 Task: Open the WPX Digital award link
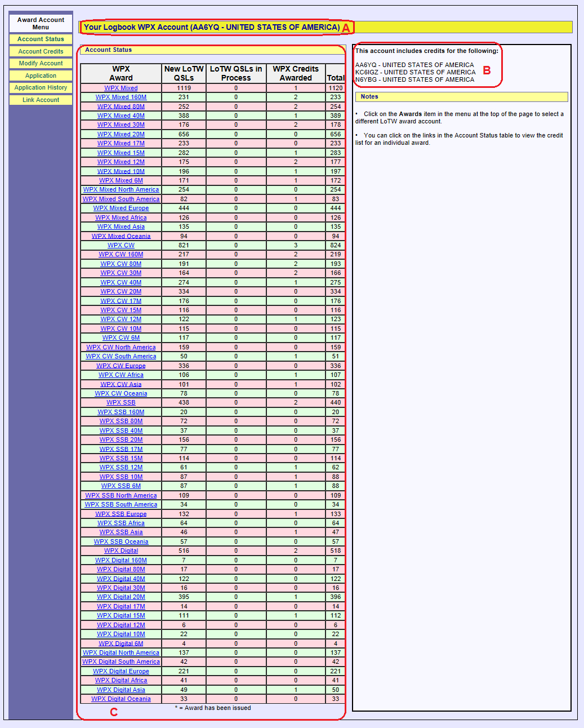click(x=121, y=551)
